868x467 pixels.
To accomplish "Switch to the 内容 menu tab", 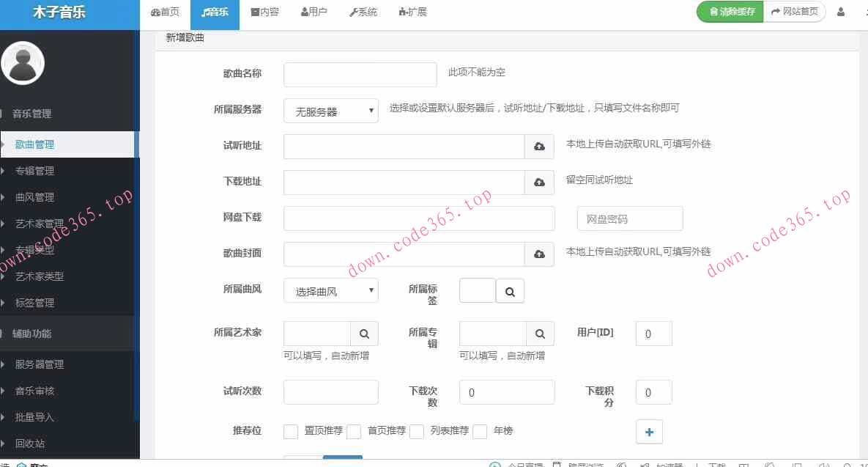I will 264,12.
